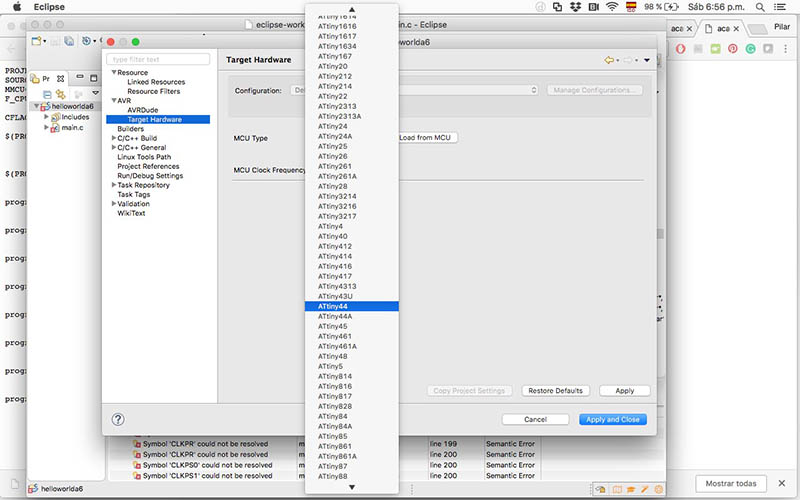Click Apply and Close button
This screenshot has width=800, height=500.
coord(612,419)
